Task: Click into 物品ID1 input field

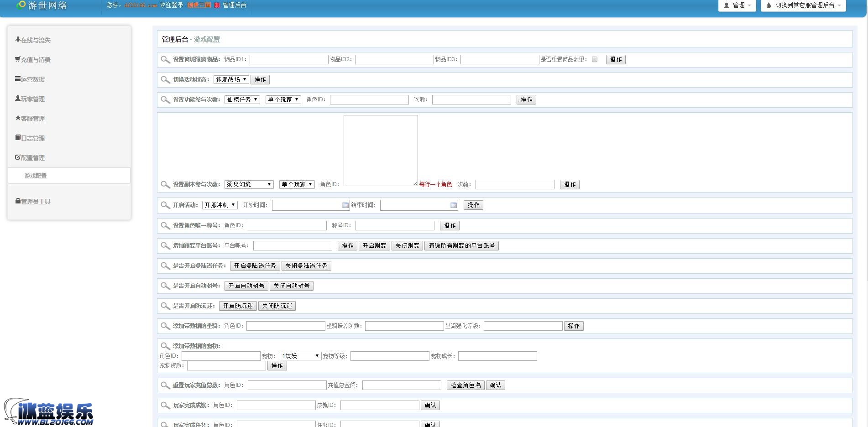Action: click(x=289, y=59)
